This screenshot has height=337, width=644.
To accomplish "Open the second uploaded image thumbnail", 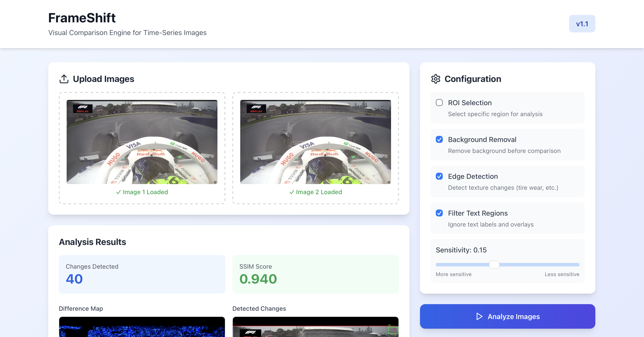I will [315, 142].
